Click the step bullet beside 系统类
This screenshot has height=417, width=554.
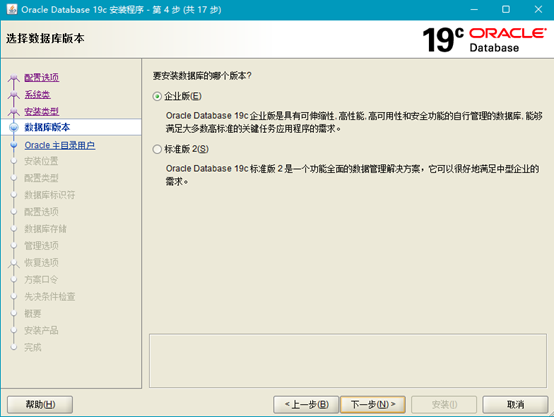click(14, 94)
